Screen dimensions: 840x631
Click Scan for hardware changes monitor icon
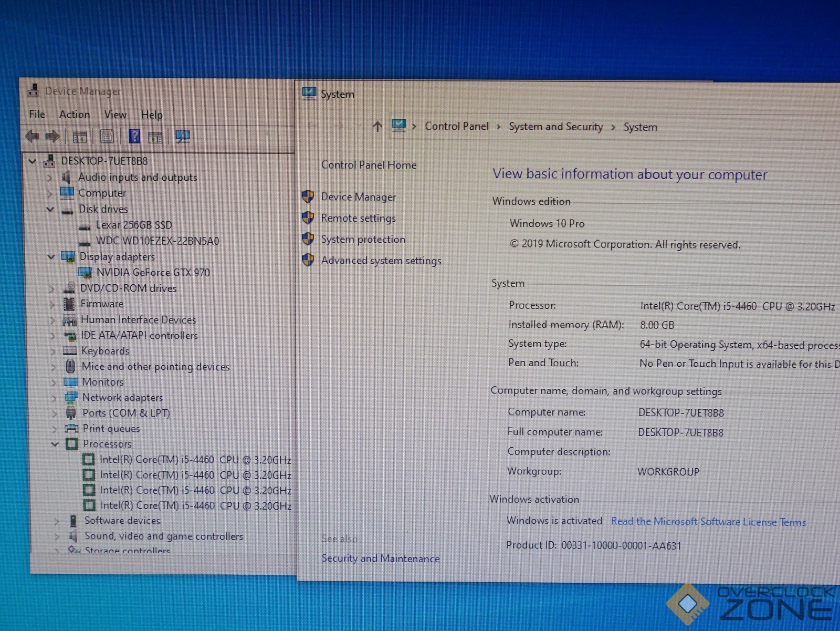click(182, 137)
